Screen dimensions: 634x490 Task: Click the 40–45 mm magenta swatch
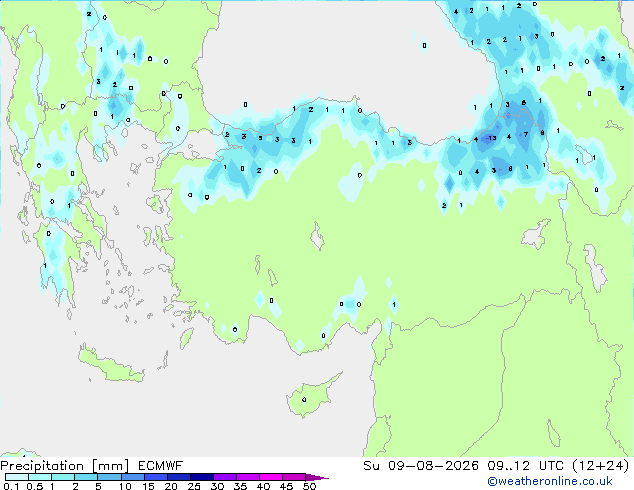point(271,477)
